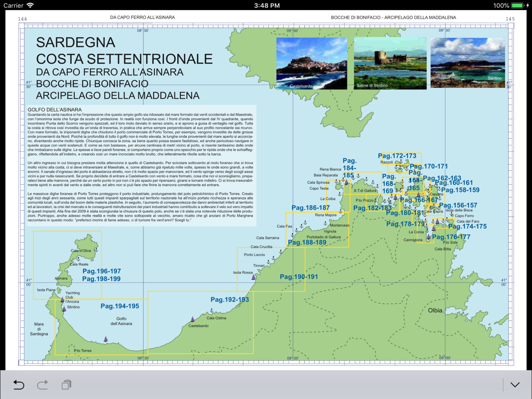This screenshot has width=532, height=399.
Task: Tap the 3:48 PM clock
Action: pos(267,5)
